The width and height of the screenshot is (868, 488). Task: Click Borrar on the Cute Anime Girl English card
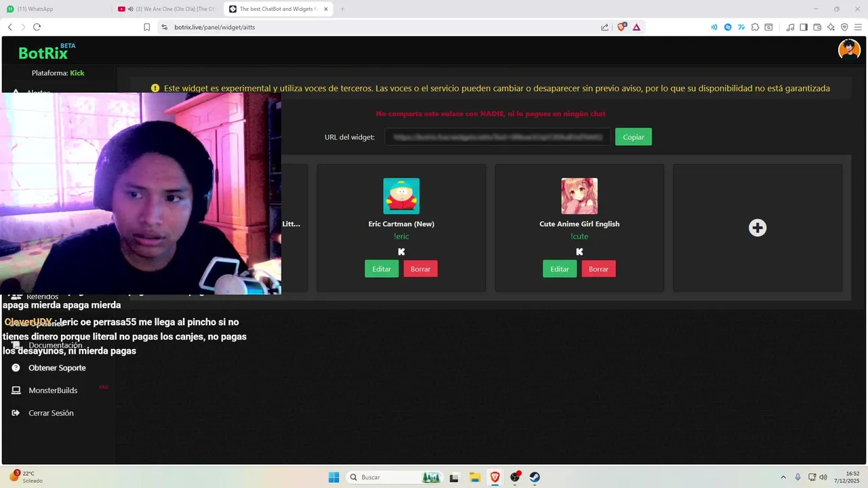[599, 269]
